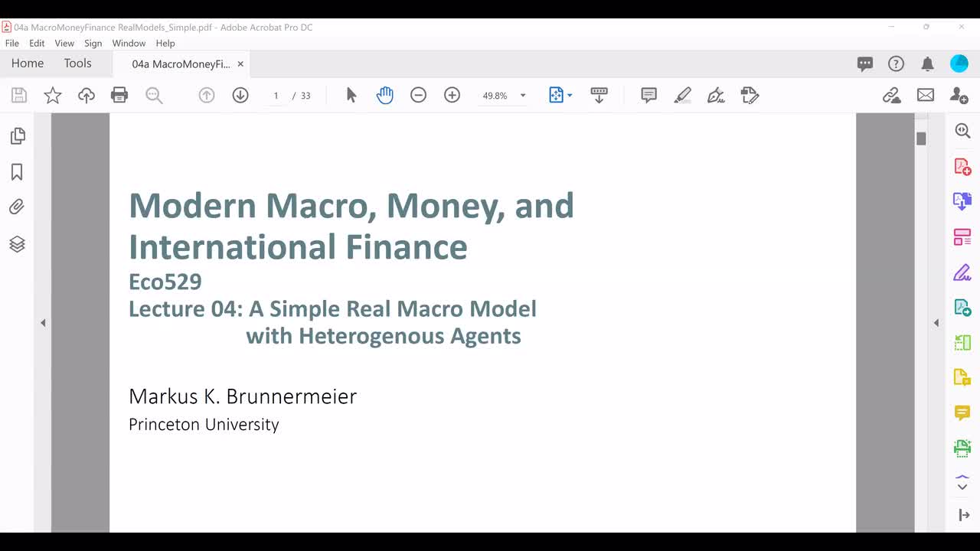Click the upload to cloud icon
The width and height of the screenshot is (980, 551).
87,96
